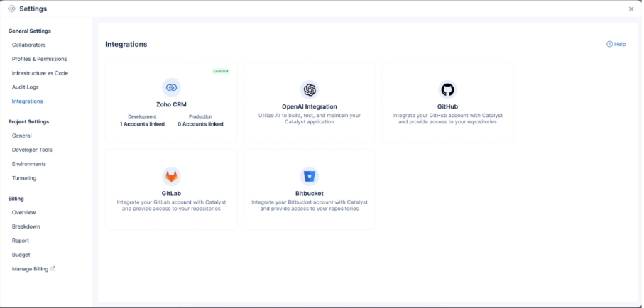
Task: Navigate to Environments settings
Action: pyautogui.click(x=29, y=164)
